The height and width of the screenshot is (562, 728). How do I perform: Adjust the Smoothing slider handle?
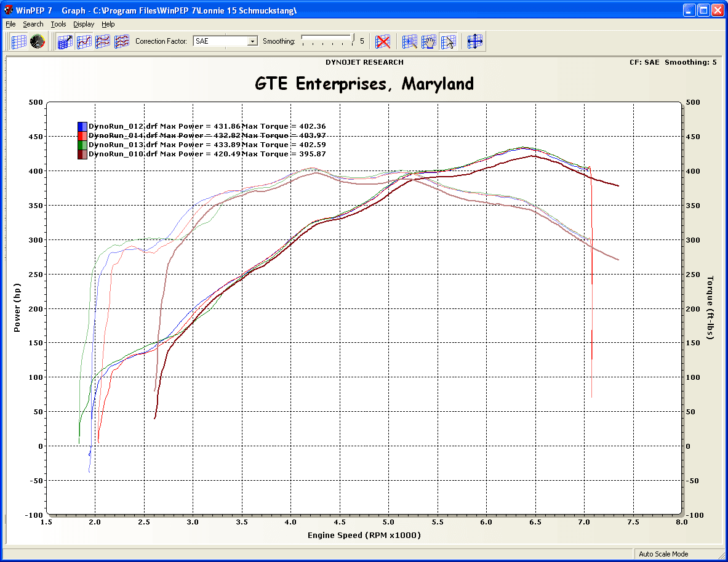353,39
